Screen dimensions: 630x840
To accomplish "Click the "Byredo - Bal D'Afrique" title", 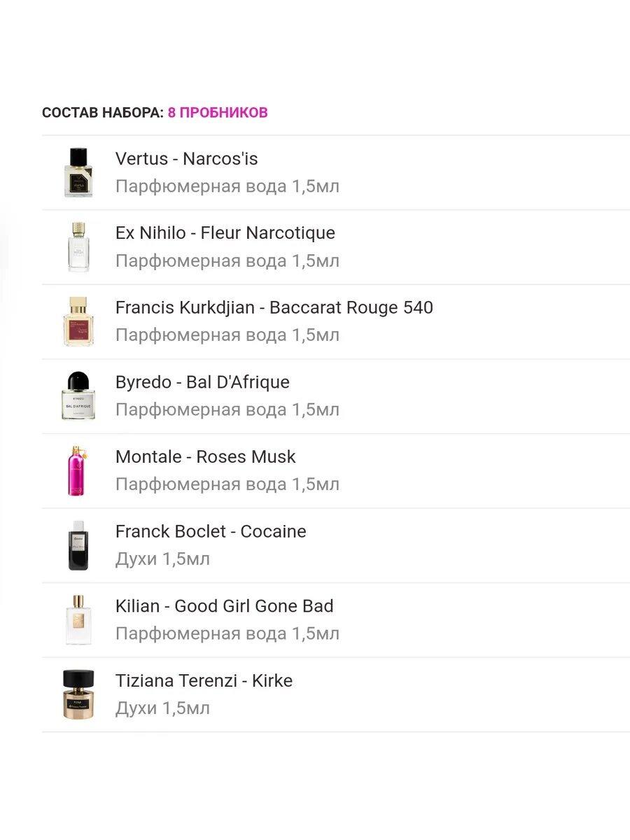I will (x=202, y=382).
